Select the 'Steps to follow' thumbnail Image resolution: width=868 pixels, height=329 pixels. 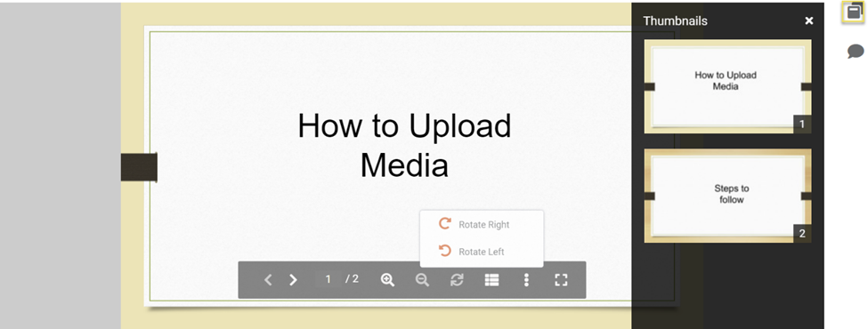tap(727, 196)
